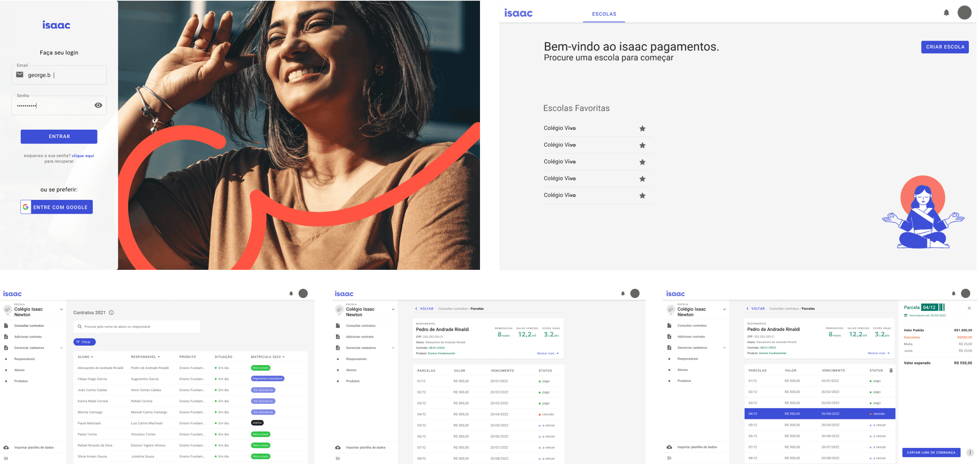Image resolution: width=980 pixels, height=464 pixels.
Task: Click bell icon in ESCOLAS header bar
Action: [946, 13]
